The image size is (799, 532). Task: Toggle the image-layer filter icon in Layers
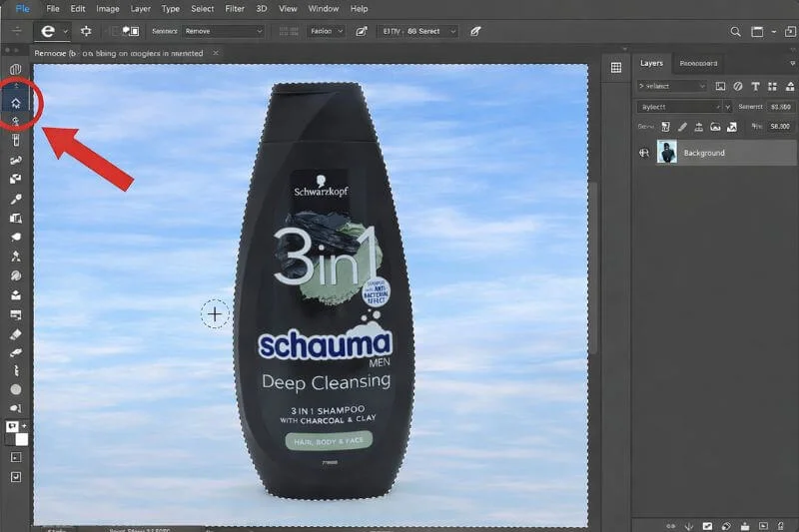pyautogui.click(x=720, y=86)
